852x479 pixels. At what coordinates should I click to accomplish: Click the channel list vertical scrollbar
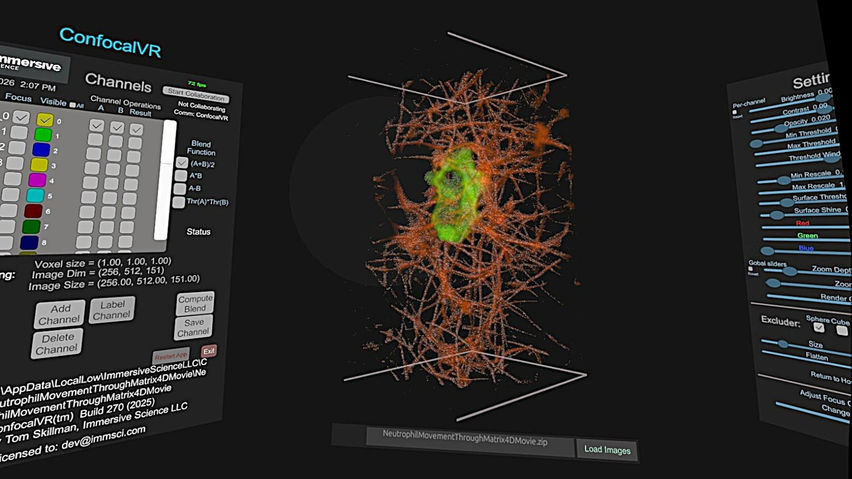[x=165, y=180]
